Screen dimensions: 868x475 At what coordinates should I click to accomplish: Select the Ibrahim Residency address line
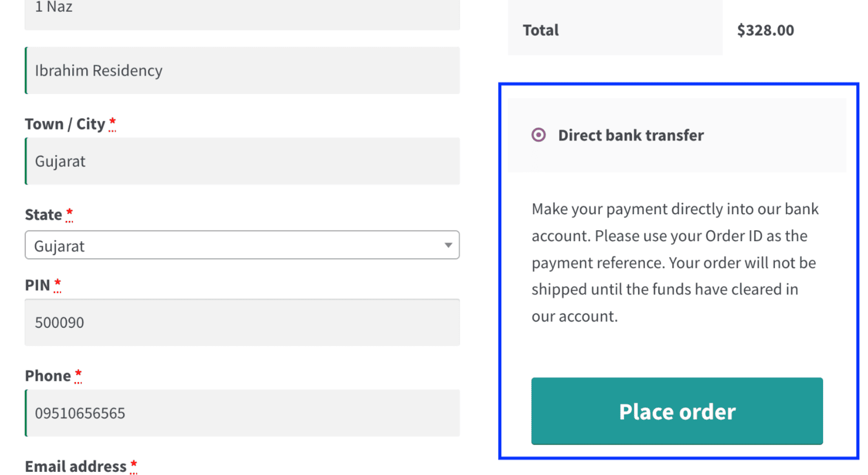242,71
